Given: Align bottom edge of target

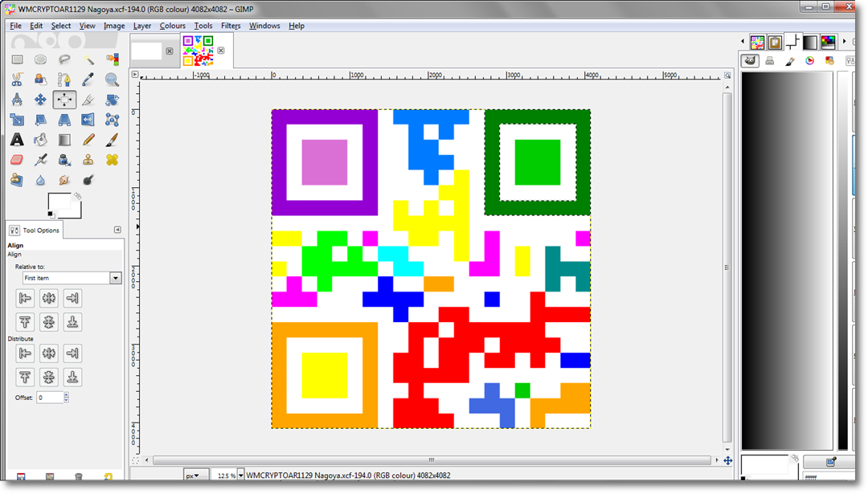Looking at the screenshot, I should pos(72,321).
